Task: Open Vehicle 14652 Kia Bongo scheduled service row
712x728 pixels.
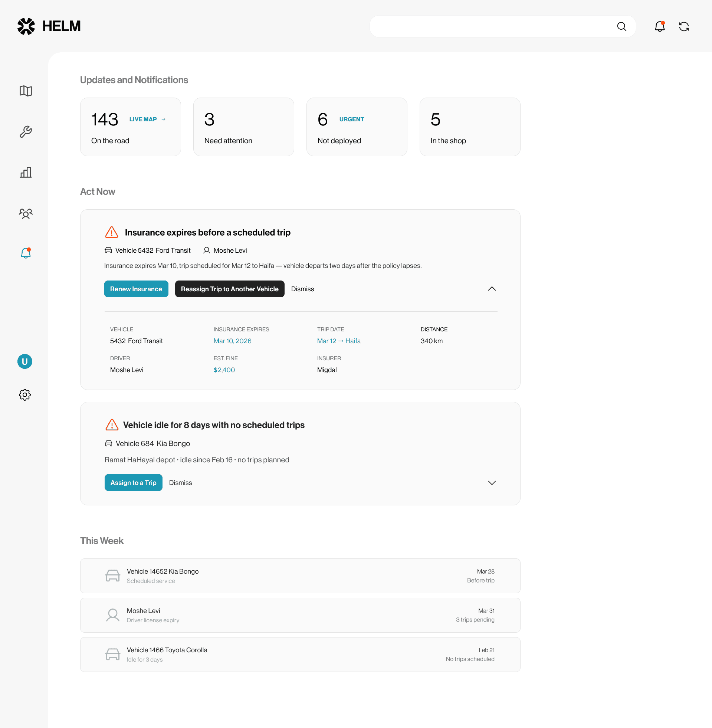Action: tap(300, 576)
